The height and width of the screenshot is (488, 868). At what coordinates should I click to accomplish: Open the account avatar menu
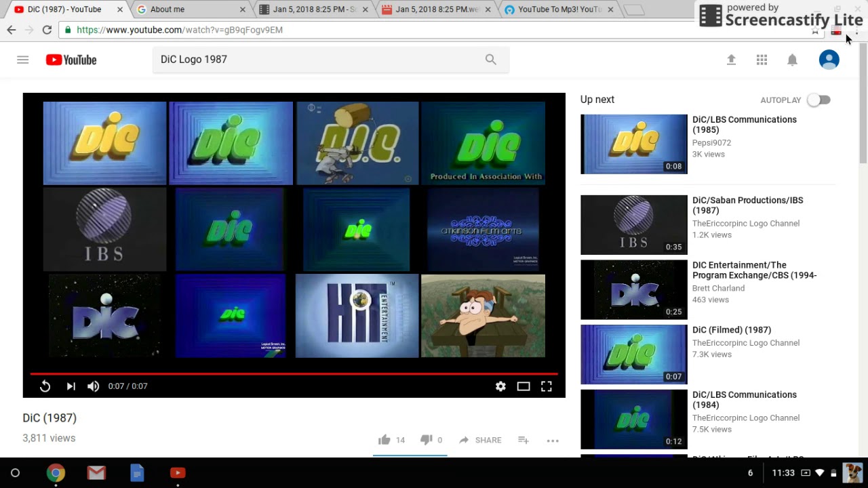(x=829, y=60)
